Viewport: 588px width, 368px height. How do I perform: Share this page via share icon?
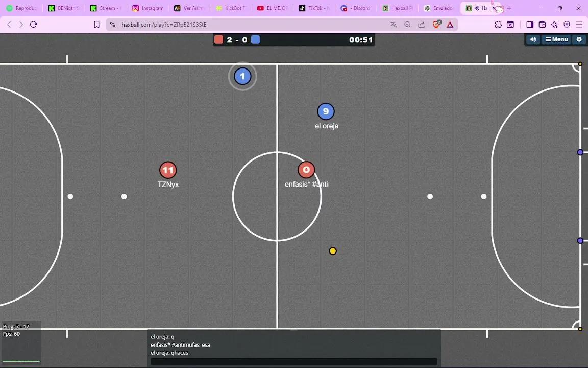point(421,25)
